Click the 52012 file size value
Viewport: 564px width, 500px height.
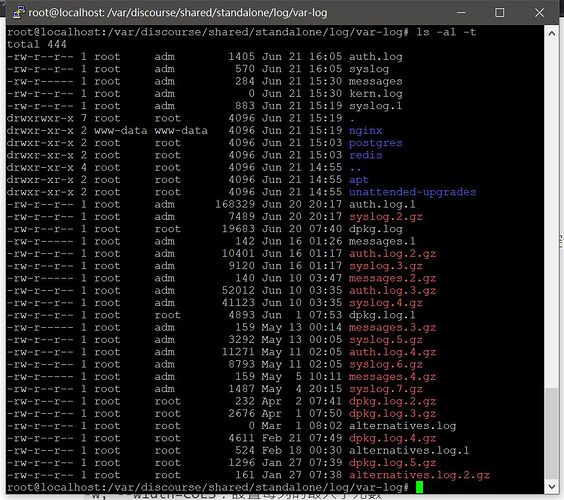pos(238,291)
